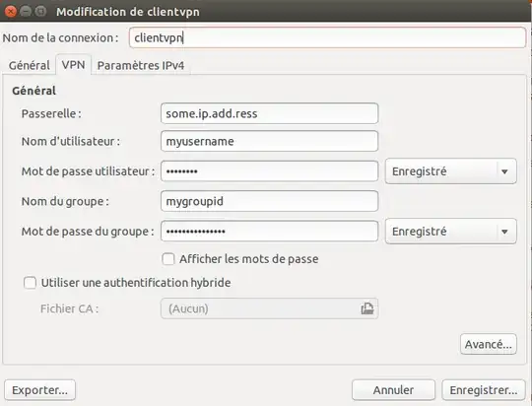Maximize the Modification de clientvpn window
This screenshot has height=406, width=532.
click(x=40, y=11)
